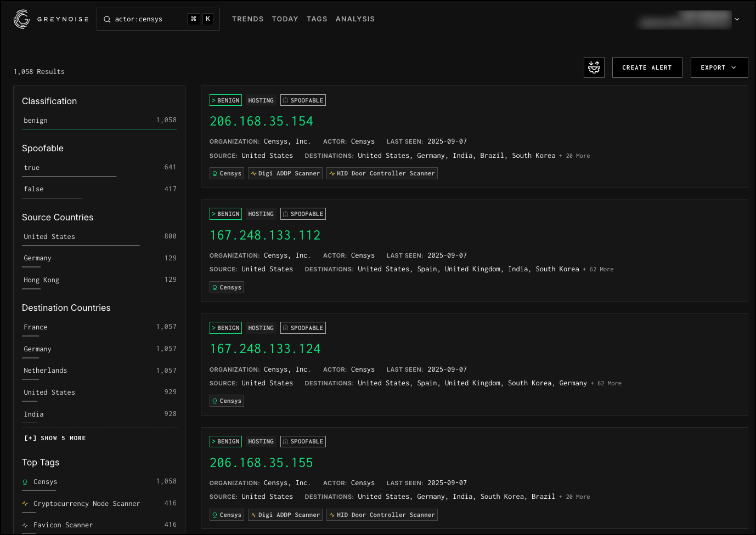Expand Show 5 More destination countries

[55, 438]
